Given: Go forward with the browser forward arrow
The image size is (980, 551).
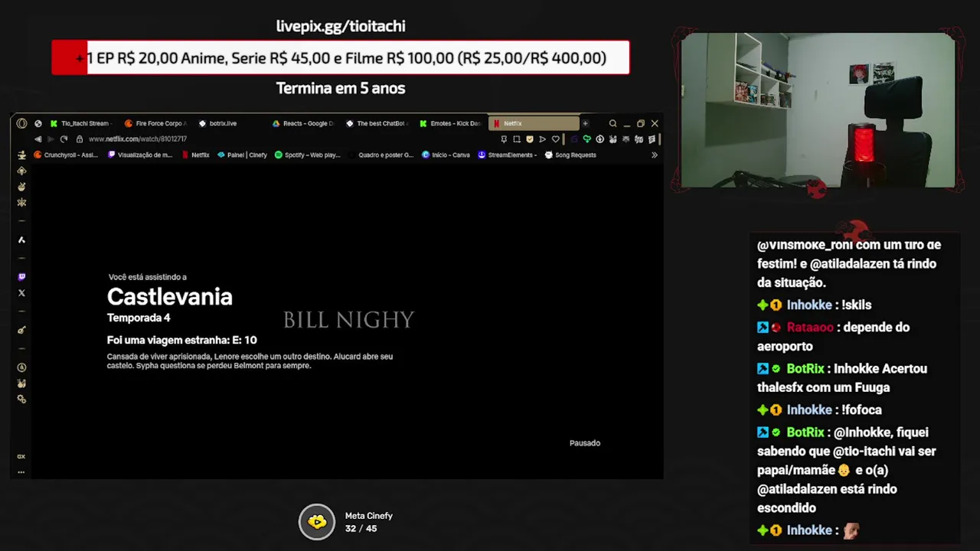Looking at the screenshot, I should [x=51, y=139].
